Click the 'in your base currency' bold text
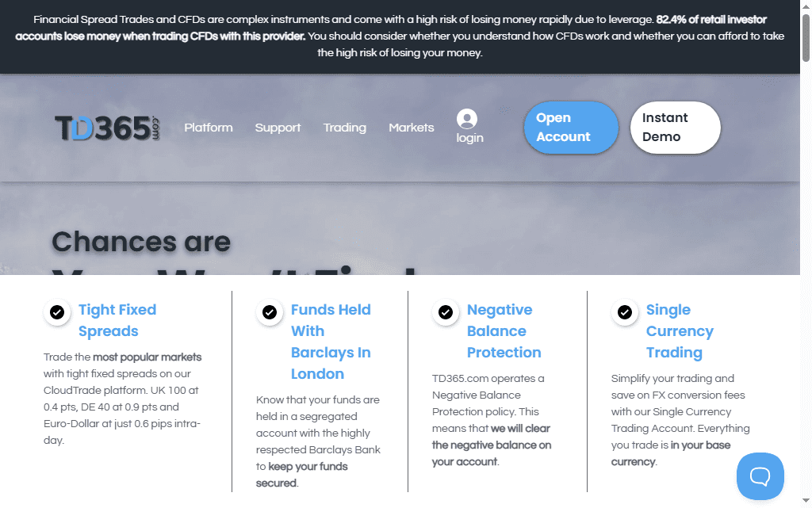The width and height of the screenshot is (812, 508). point(671,453)
